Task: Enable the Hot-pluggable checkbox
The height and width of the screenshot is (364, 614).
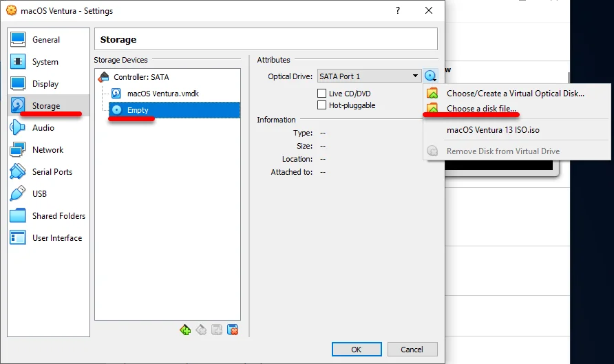Action: 321,105
